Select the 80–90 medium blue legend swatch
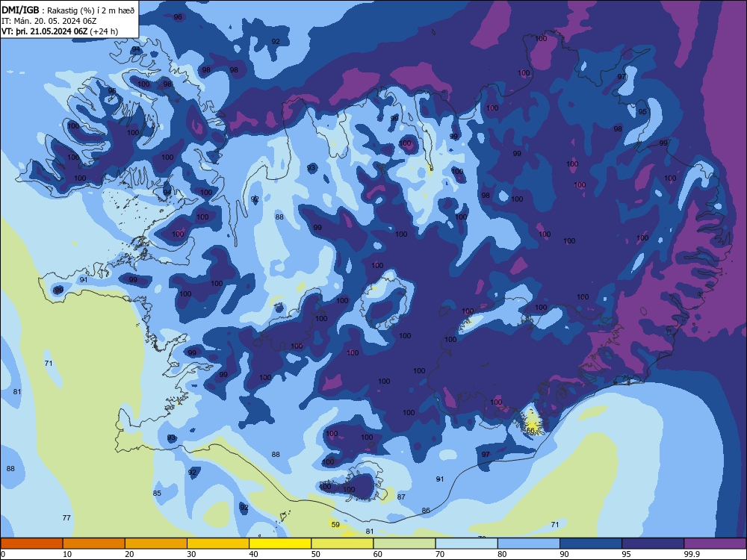The width and height of the screenshot is (747, 560). [x=529, y=544]
